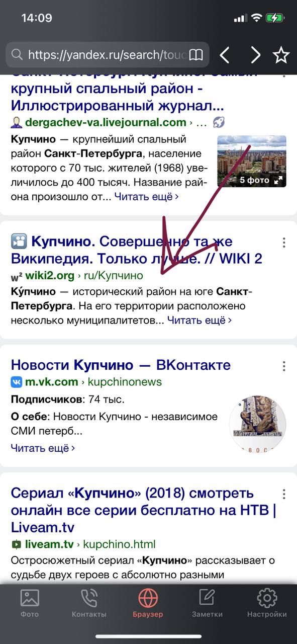Open three-dot menu for Liveam.tv result
The image size is (297, 644).
pos(284,494)
